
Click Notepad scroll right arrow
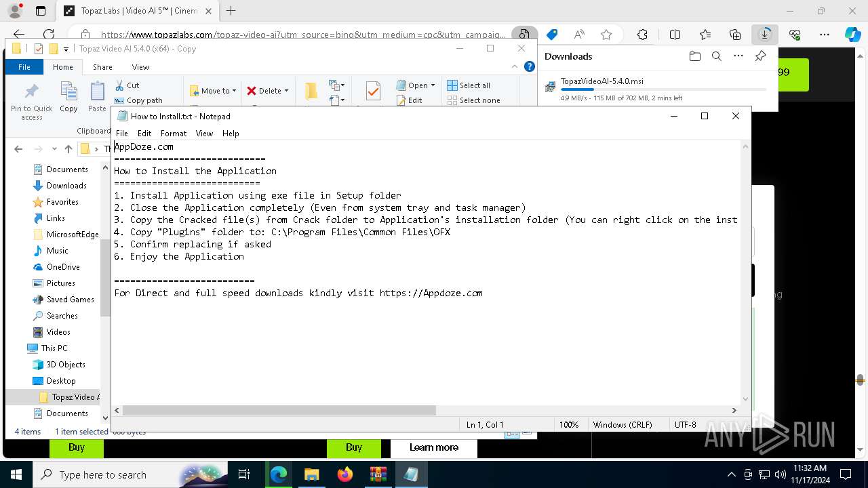(734, 410)
